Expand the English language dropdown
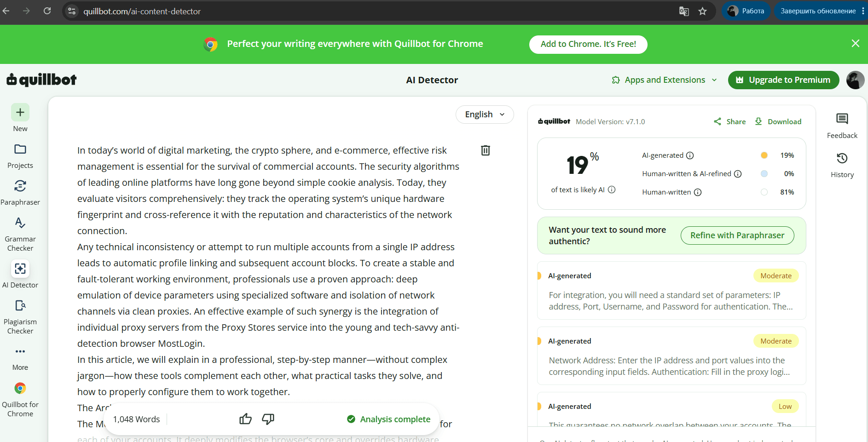This screenshot has width=868, height=442. 485,115
